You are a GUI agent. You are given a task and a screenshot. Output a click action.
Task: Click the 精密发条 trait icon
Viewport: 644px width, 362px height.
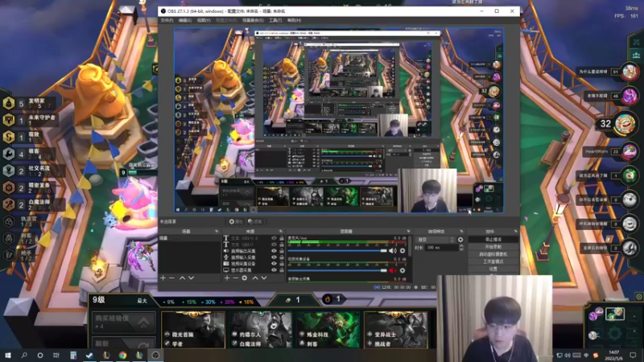(x=9, y=187)
